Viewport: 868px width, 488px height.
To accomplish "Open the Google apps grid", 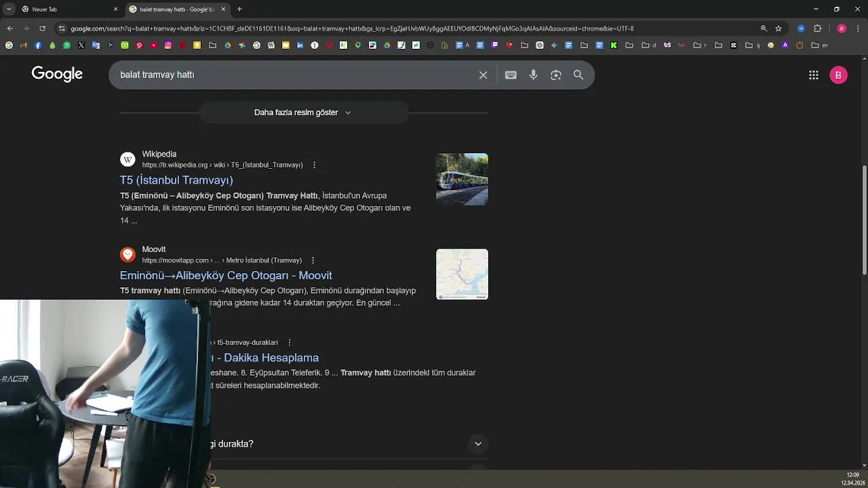I will point(814,75).
